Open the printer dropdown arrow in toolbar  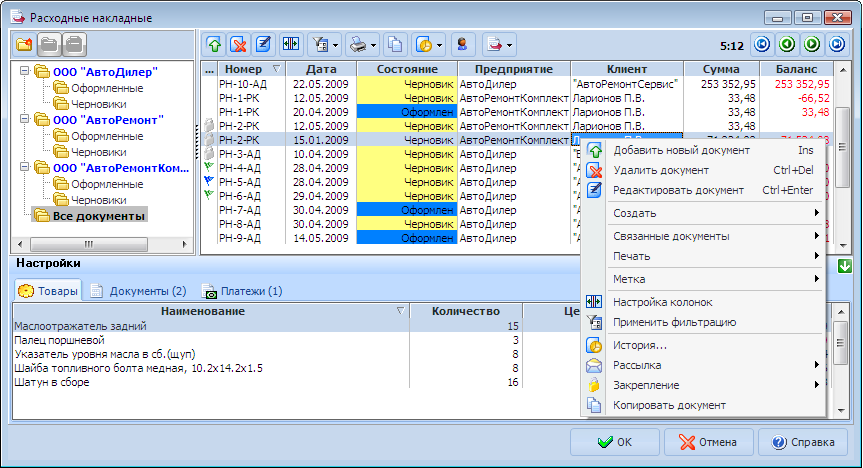(373, 45)
